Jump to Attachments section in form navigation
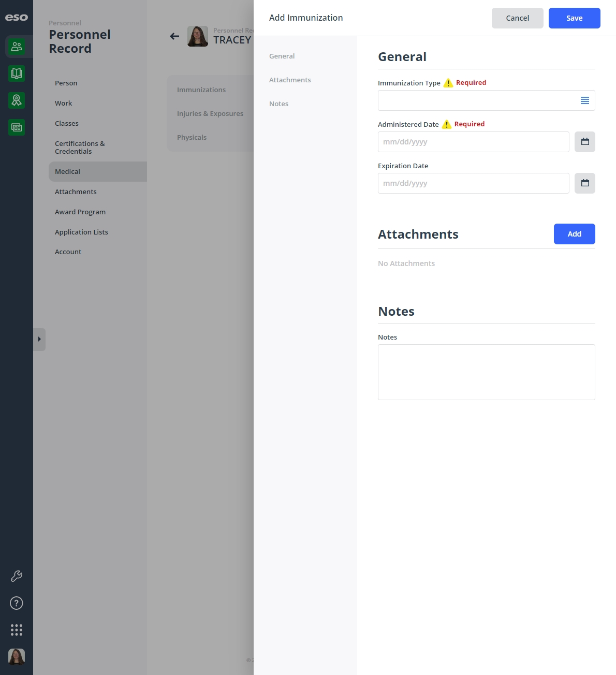 click(x=290, y=80)
